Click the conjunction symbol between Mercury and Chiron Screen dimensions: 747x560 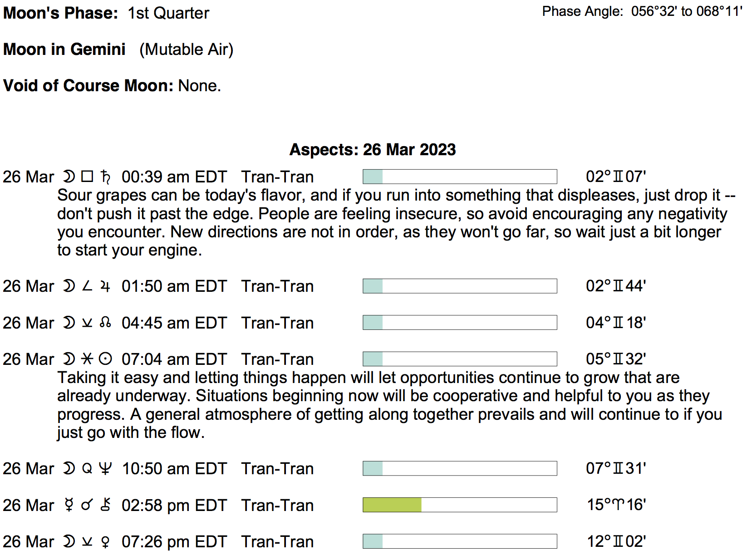click(x=87, y=505)
